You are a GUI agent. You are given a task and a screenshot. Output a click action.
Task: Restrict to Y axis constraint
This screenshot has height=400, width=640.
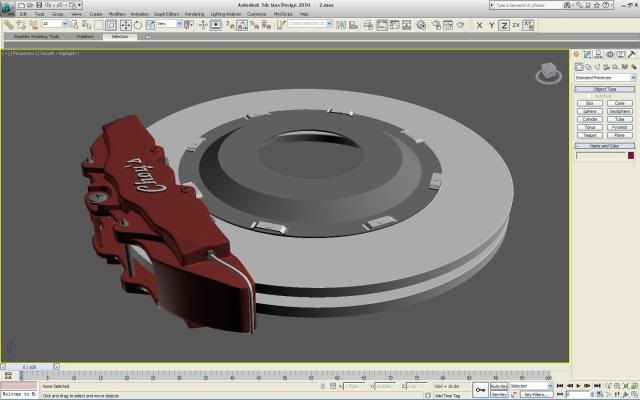pos(491,25)
